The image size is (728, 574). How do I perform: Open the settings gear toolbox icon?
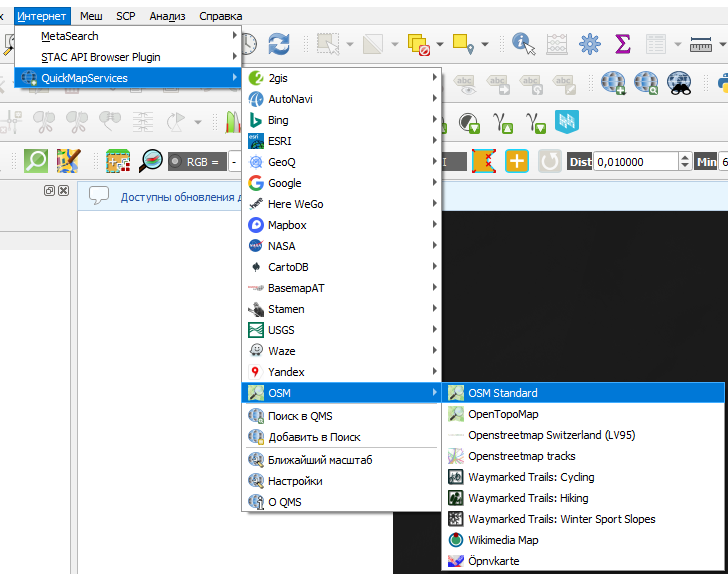590,44
